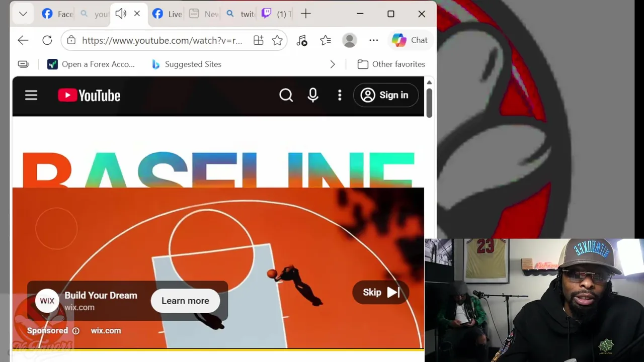The image size is (644, 362).
Task: Open Copilot Chat
Action: click(410, 40)
